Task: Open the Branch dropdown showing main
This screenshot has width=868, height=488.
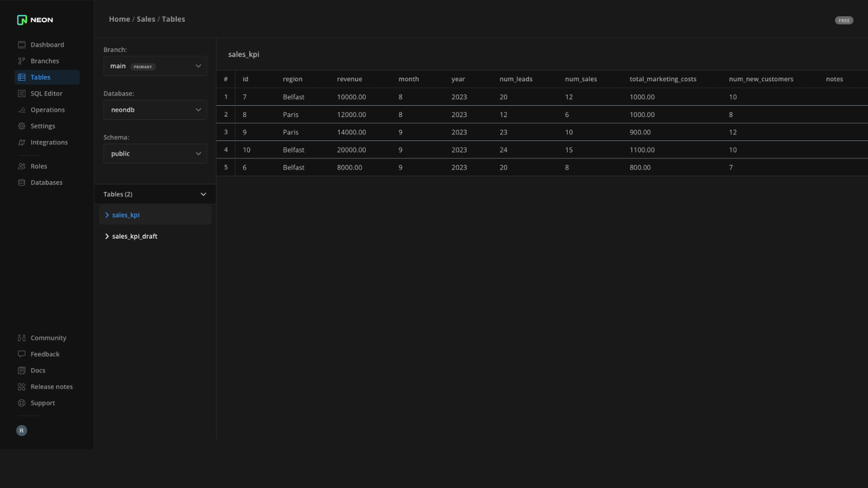Action: coord(155,66)
